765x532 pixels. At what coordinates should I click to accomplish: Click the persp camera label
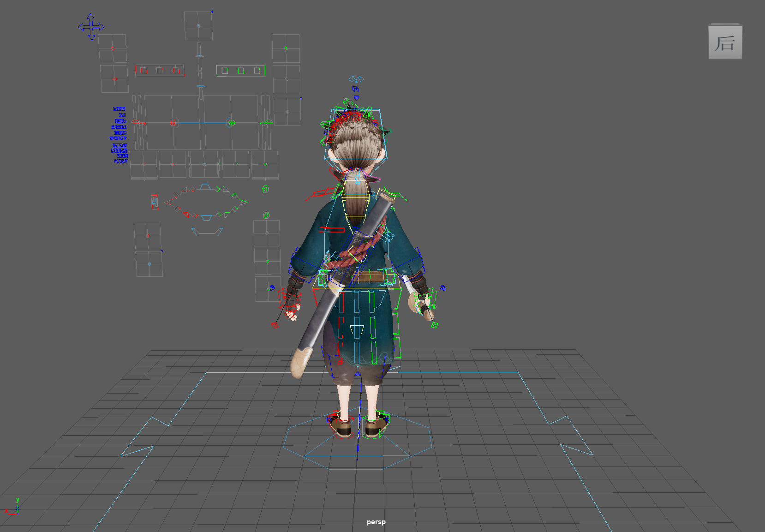376,522
